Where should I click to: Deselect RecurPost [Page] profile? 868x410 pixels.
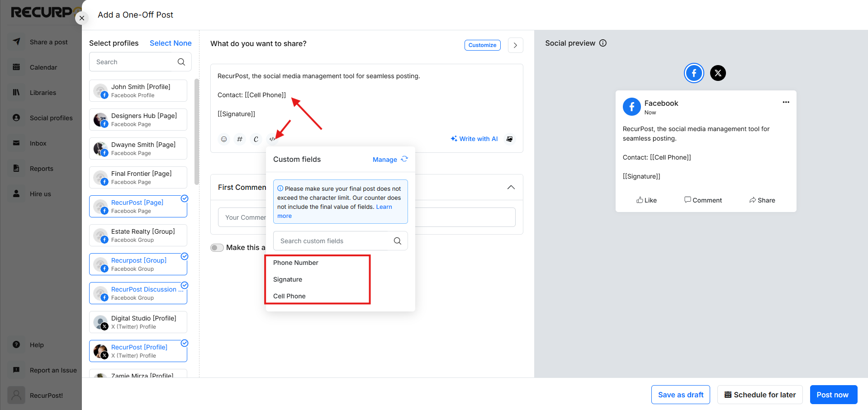[x=138, y=207]
